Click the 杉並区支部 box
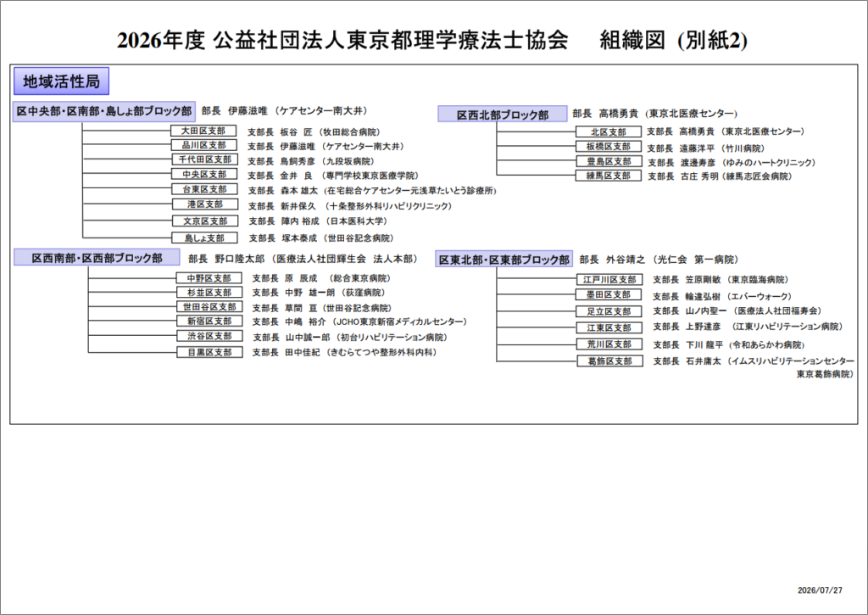868x615 pixels. click(209, 292)
